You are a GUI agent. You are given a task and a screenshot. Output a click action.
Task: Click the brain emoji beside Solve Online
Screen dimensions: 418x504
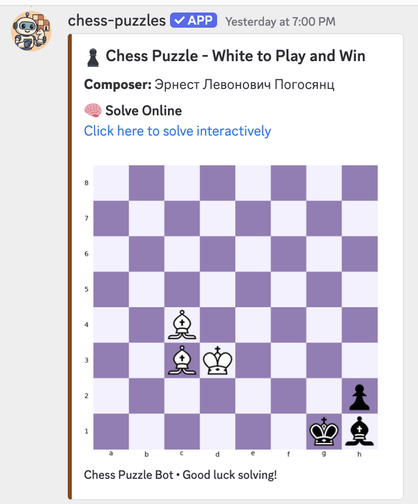[93, 110]
